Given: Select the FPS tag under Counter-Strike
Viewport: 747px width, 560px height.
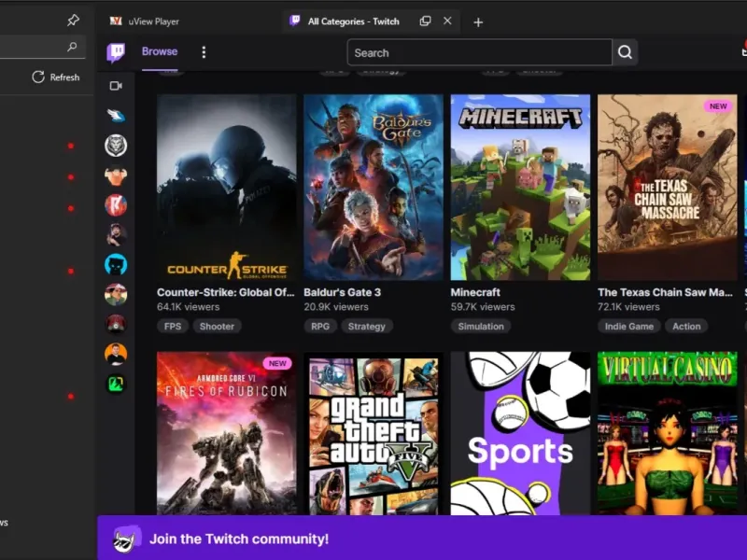Looking at the screenshot, I should (173, 326).
